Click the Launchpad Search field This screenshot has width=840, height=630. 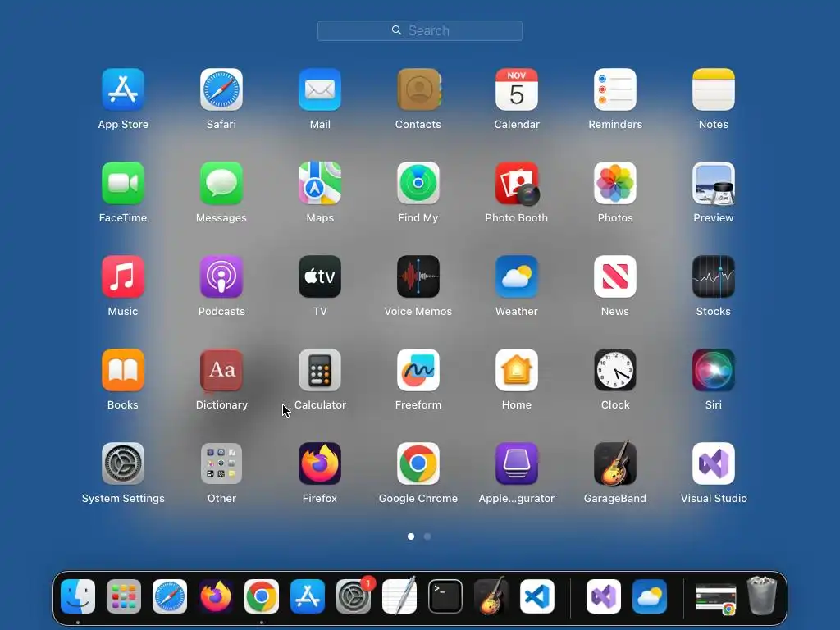[x=420, y=30]
